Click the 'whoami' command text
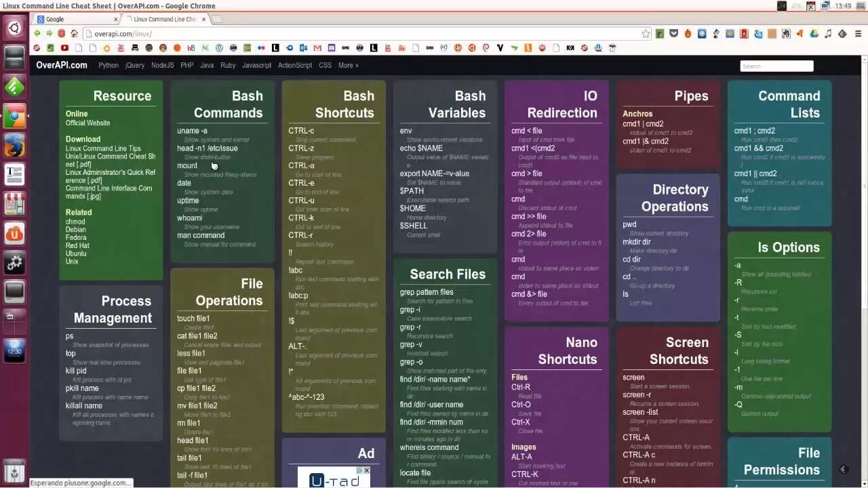The width and height of the screenshot is (868, 488). point(190,218)
